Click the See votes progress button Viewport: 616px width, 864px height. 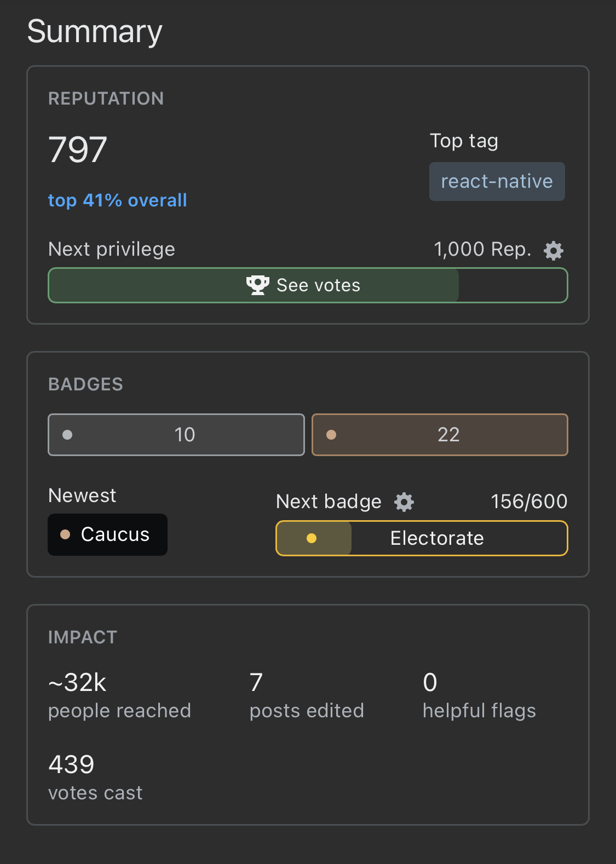[308, 285]
